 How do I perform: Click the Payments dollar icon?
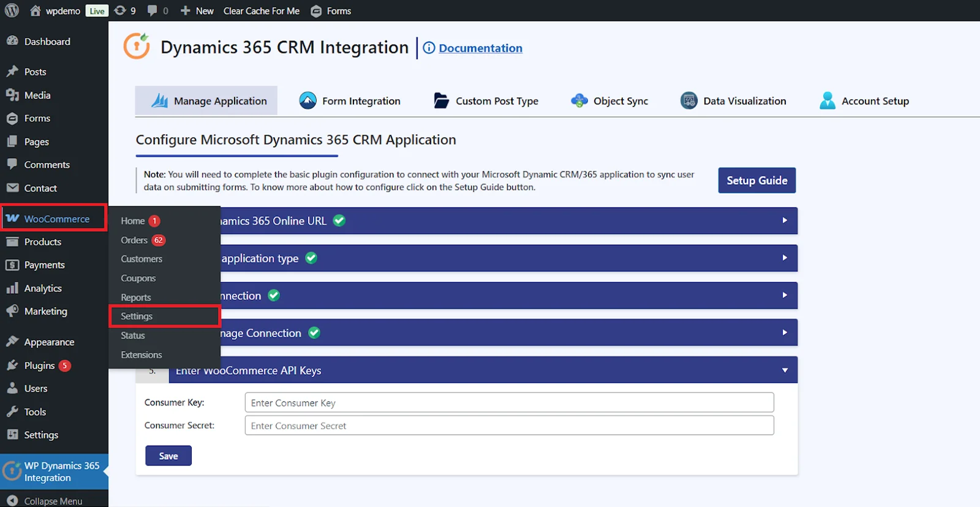click(12, 265)
